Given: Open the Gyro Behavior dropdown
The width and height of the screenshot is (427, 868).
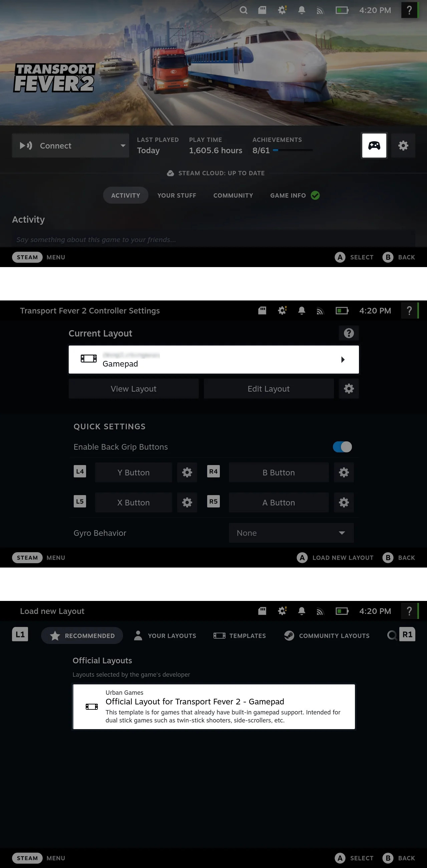Looking at the screenshot, I should (291, 533).
